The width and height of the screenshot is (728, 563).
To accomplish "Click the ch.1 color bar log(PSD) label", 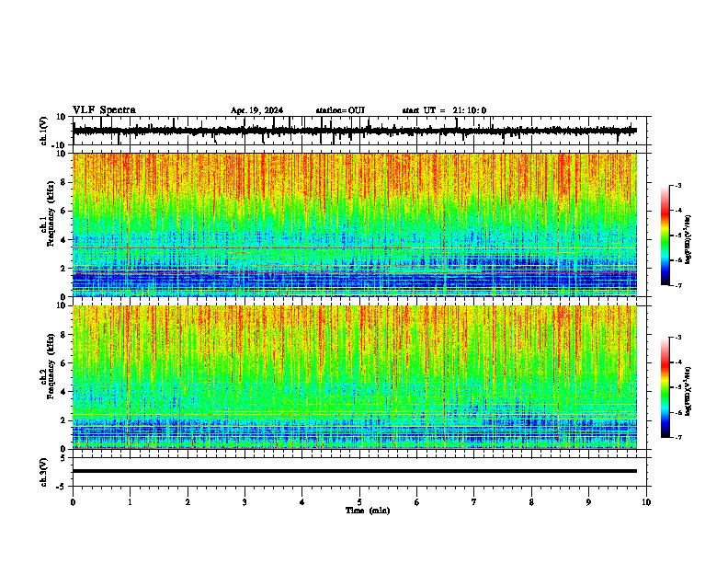I will 688,239.
